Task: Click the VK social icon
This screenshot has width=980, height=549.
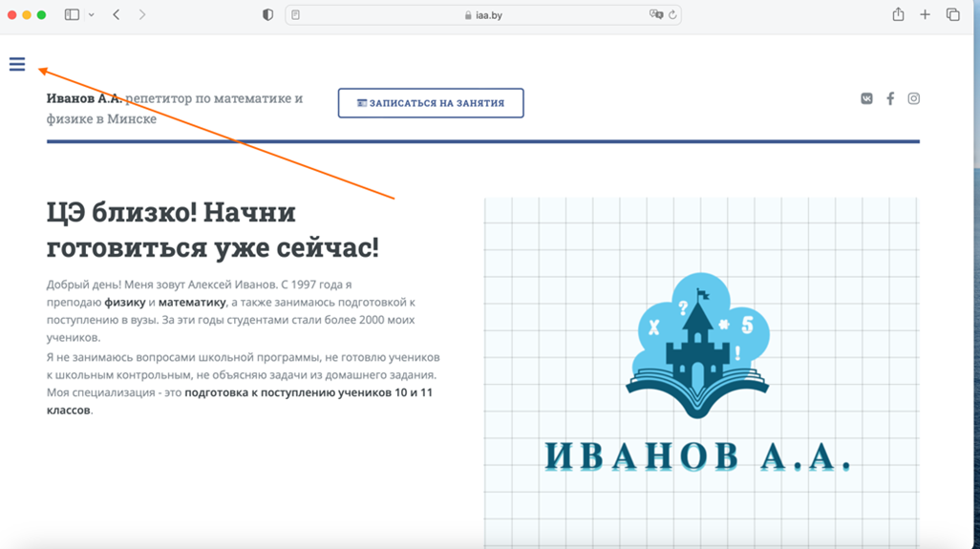Action: tap(866, 98)
